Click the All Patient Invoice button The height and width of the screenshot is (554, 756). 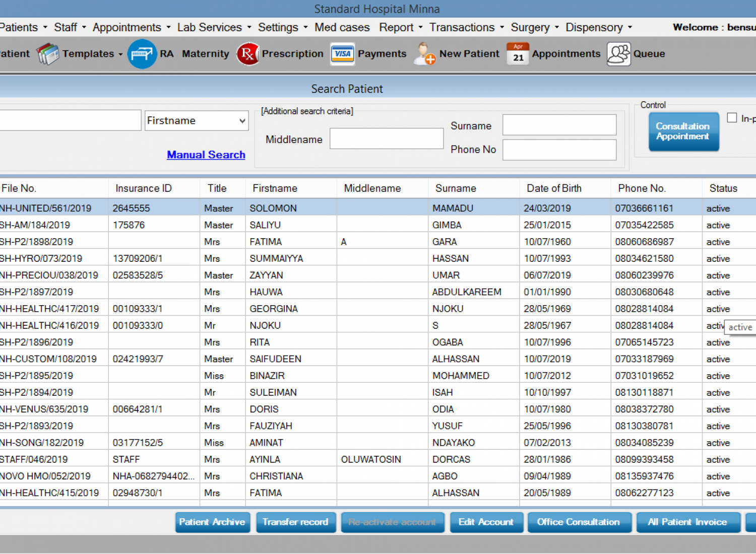[688, 522]
